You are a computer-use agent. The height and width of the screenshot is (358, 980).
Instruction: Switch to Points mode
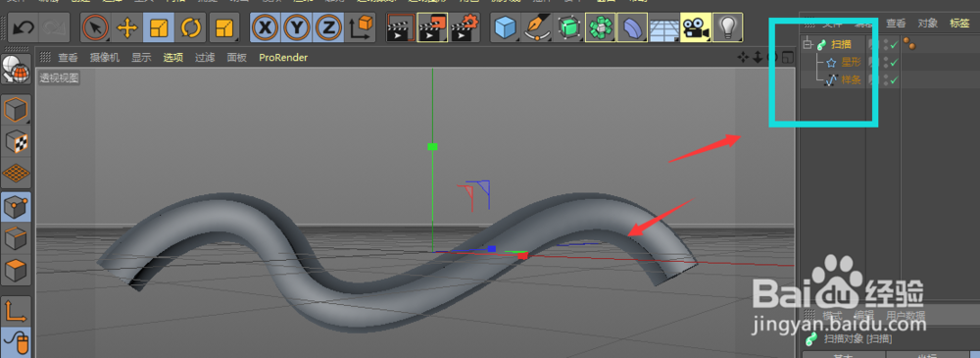pyautogui.click(x=17, y=207)
